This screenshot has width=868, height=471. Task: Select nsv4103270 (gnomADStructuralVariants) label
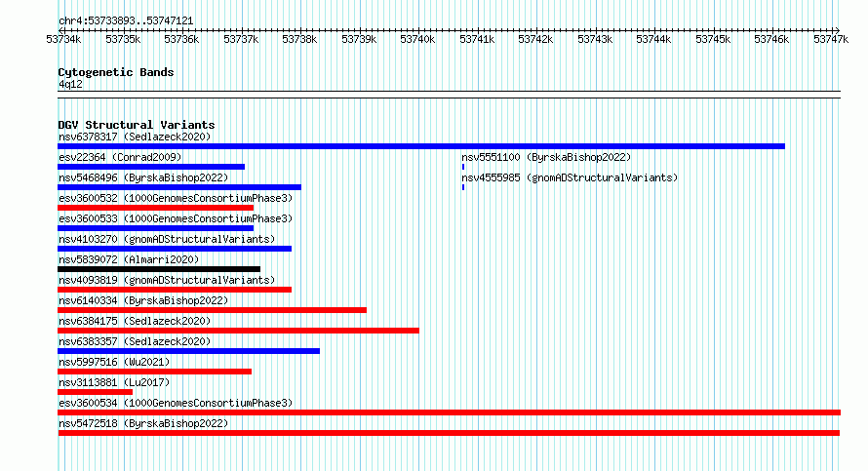coord(167,239)
